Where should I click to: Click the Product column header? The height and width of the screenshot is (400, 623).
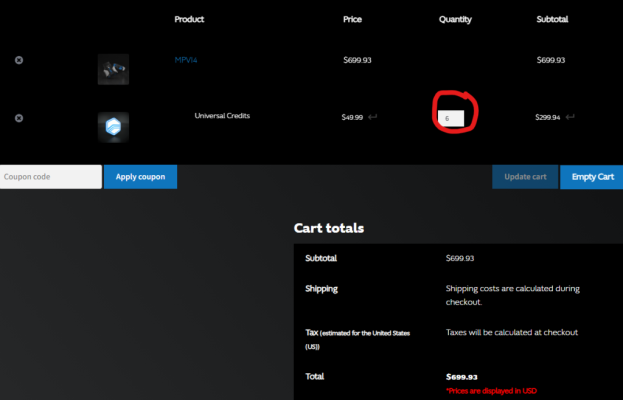[189, 19]
